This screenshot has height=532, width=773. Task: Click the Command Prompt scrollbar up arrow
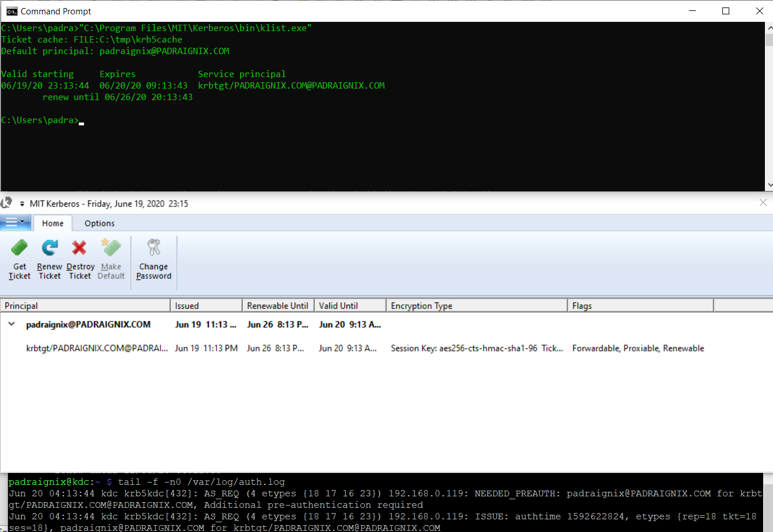(769, 27)
